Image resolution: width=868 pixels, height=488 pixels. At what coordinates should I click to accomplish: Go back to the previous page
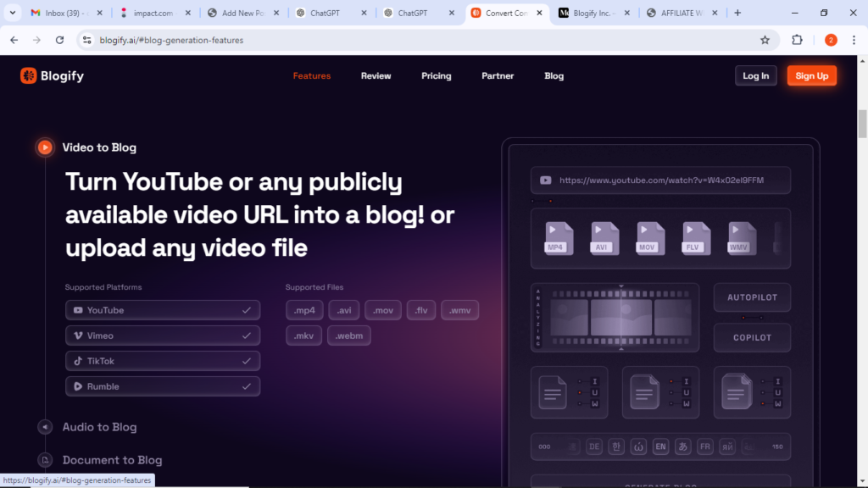coord(14,40)
